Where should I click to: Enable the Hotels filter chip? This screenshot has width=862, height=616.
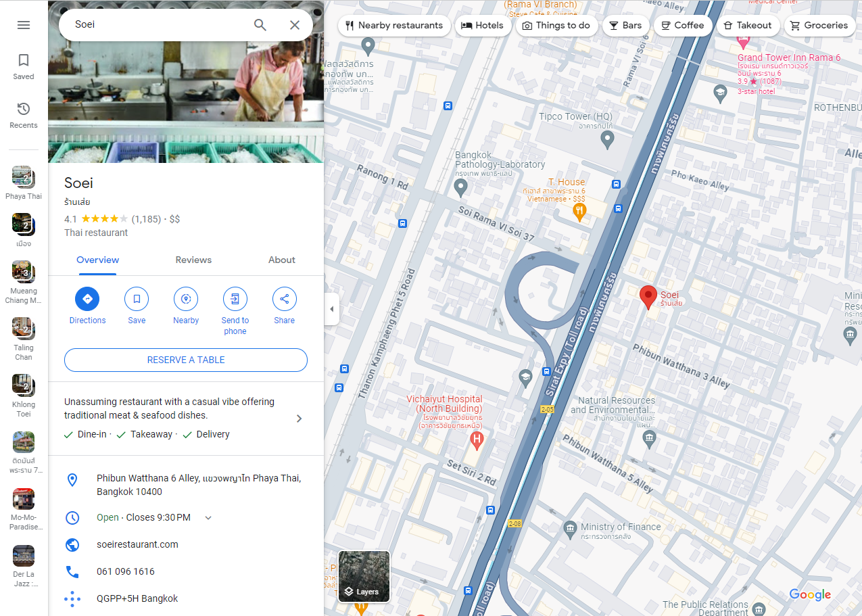point(483,25)
